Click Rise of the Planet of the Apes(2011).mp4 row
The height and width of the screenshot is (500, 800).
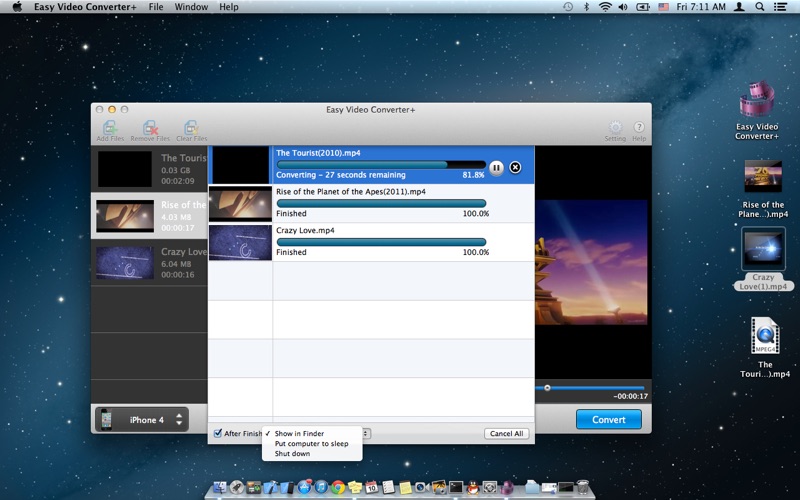pos(371,204)
